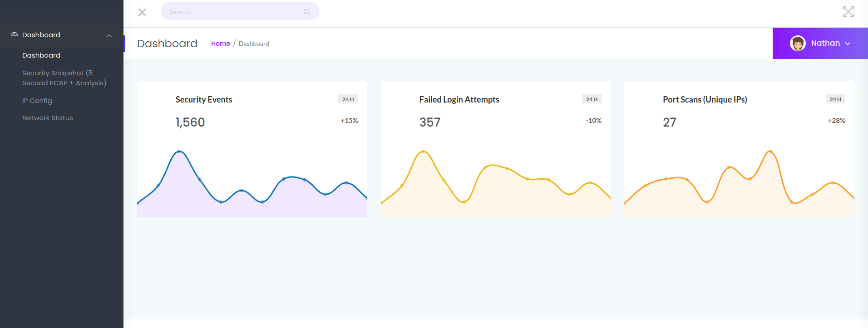Open Security Snapshot PCAP analysis page
This screenshot has width=868, height=328.
point(64,78)
